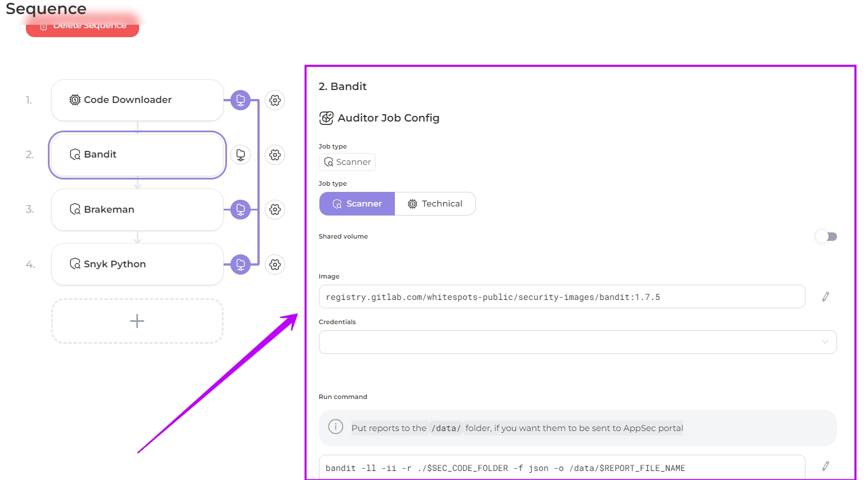
Task: Open settings gear for Brakeman step
Action: [x=275, y=209]
